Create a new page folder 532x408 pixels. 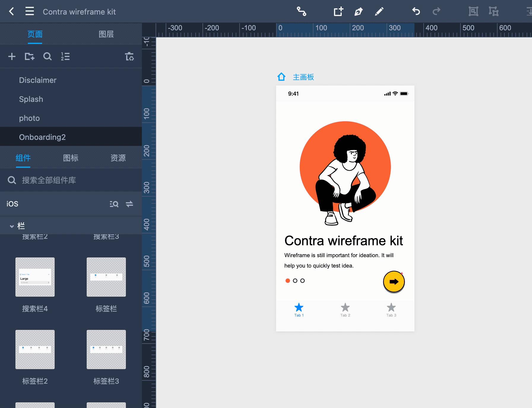pos(29,56)
